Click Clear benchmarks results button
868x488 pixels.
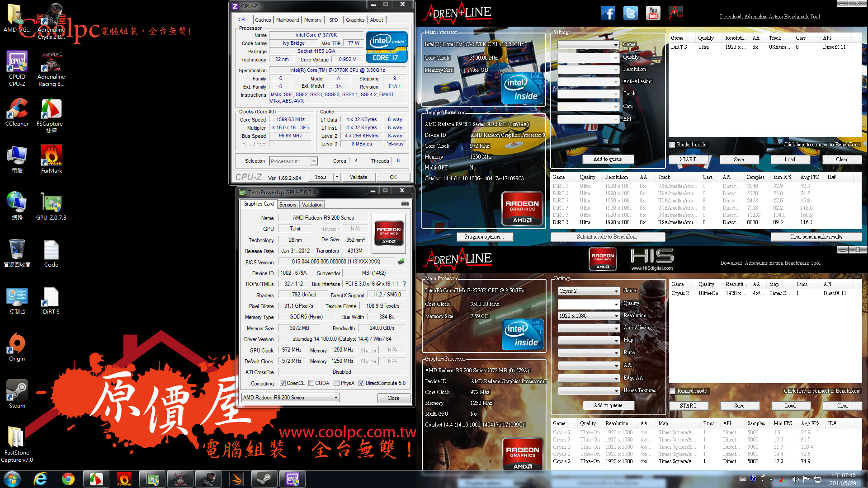click(x=816, y=237)
